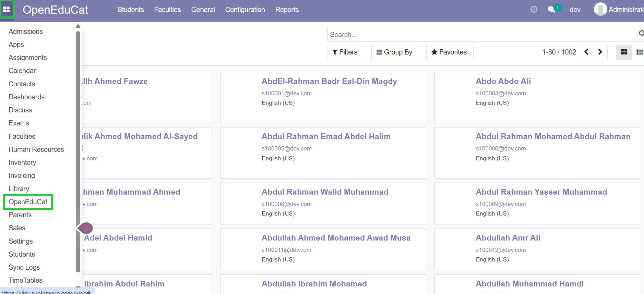Open Abdul Rahman Yasser Muhammad card
The height and width of the screenshot is (294, 644).
point(537,204)
